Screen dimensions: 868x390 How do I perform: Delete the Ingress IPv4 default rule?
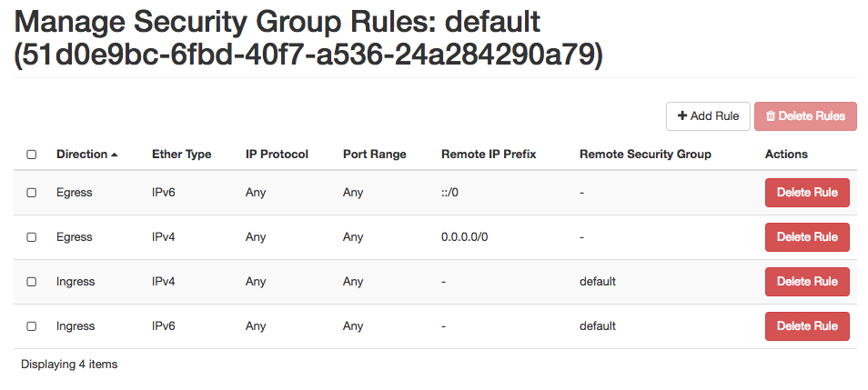807,282
